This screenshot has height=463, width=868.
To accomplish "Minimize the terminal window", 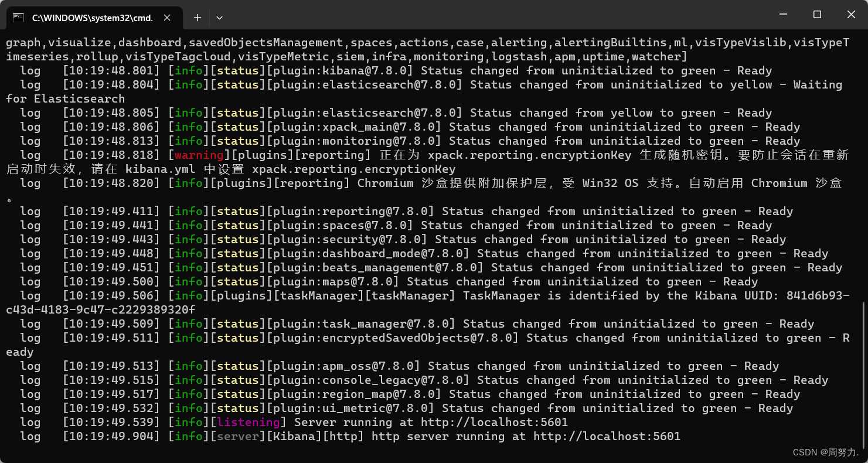I will pos(782,15).
